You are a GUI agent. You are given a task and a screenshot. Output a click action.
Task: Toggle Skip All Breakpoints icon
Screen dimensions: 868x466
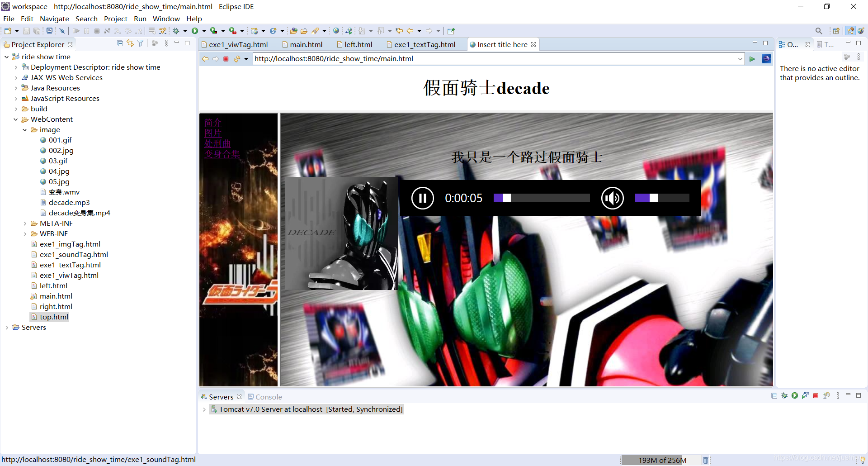(62, 31)
